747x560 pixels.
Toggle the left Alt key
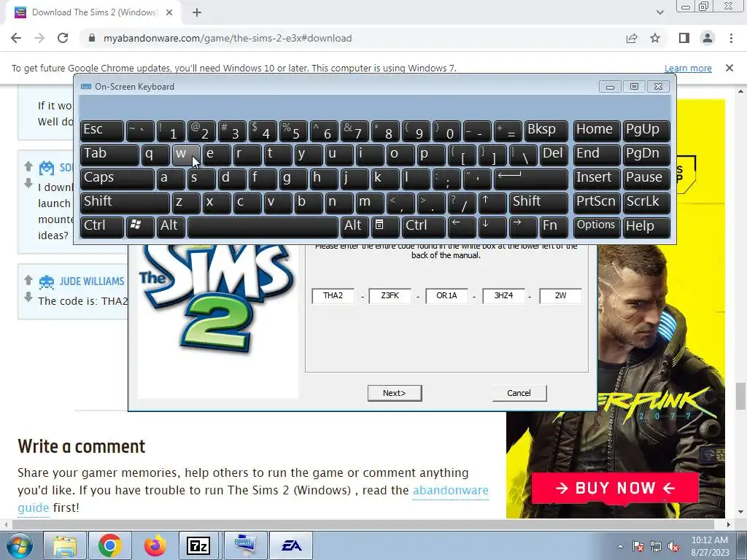pos(171,227)
